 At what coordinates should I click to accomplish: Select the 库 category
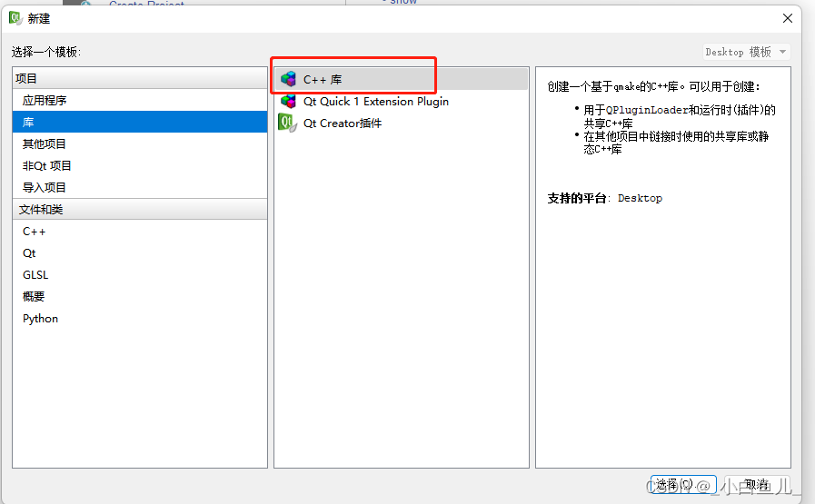[140, 122]
